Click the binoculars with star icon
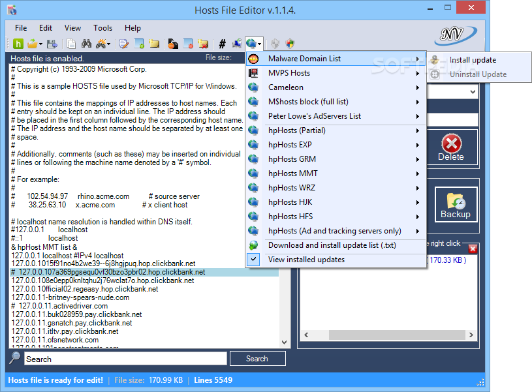The width and height of the screenshot is (532, 392). 101,44
